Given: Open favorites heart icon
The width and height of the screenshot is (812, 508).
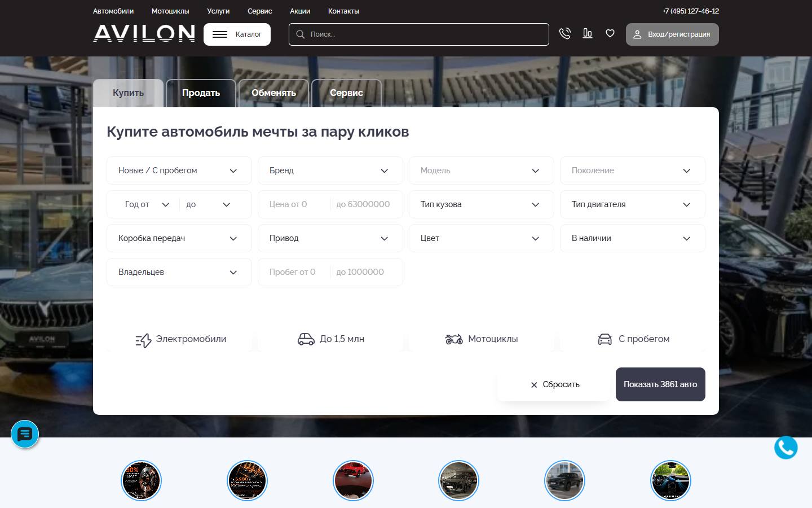Looking at the screenshot, I should click(610, 34).
